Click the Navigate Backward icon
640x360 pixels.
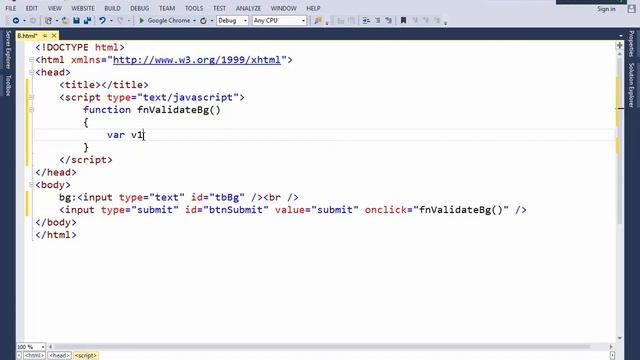[16, 20]
